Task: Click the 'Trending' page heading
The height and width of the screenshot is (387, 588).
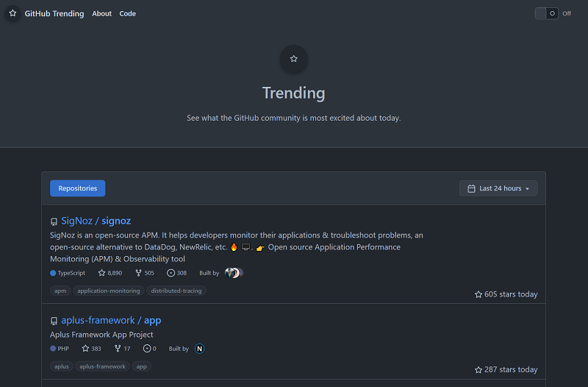Action: [x=293, y=93]
